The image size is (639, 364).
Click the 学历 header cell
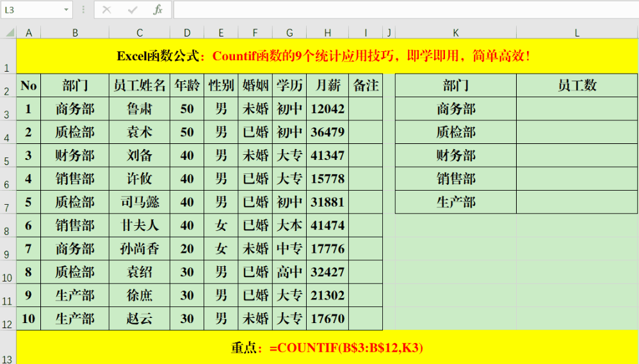point(289,86)
